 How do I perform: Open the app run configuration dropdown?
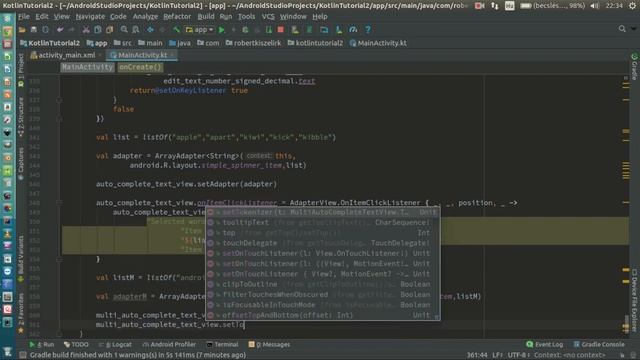(200, 30)
